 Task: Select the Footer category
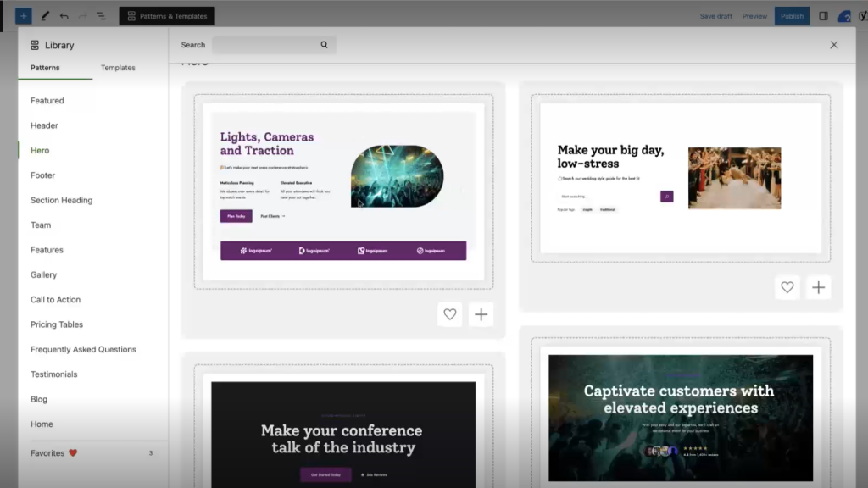pos(42,175)
